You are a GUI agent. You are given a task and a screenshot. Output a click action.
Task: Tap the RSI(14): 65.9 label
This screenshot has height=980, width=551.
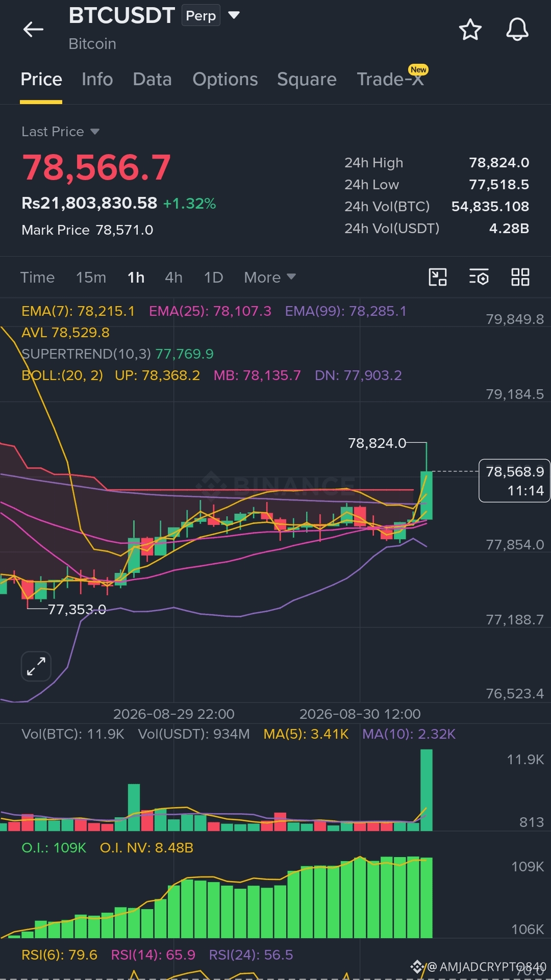(x=153, y=954)
